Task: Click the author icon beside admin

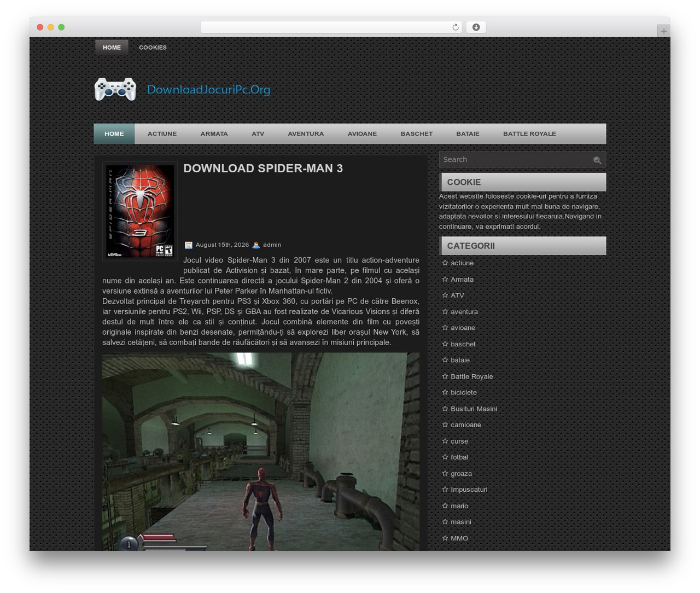Action: (256, 245)
